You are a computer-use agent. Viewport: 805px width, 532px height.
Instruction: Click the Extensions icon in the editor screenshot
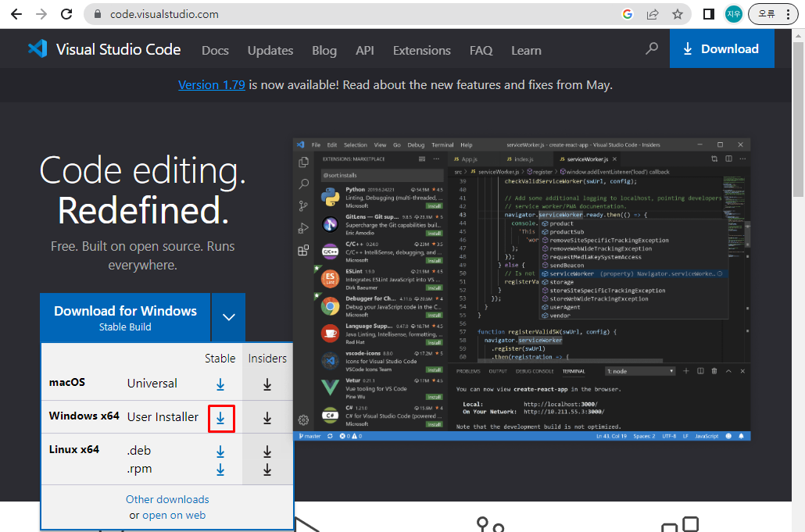[303, 250]
